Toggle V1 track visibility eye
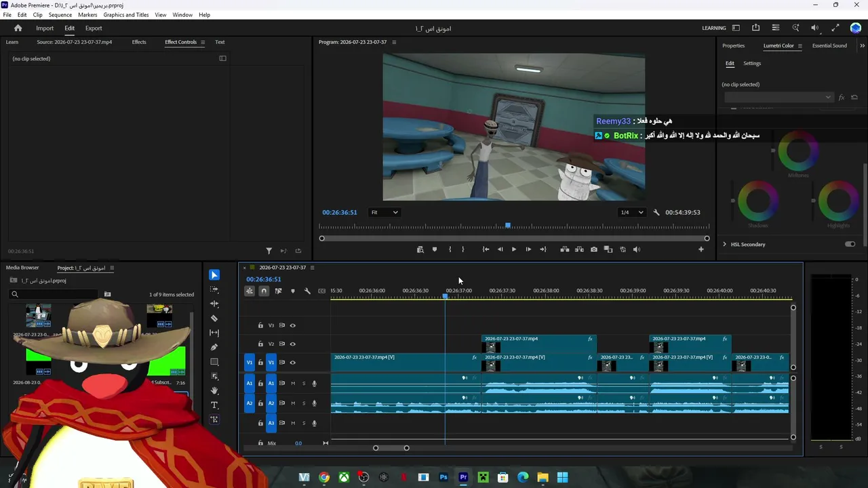The width and height of the screenshot is (868, 488). pos(293,363)
